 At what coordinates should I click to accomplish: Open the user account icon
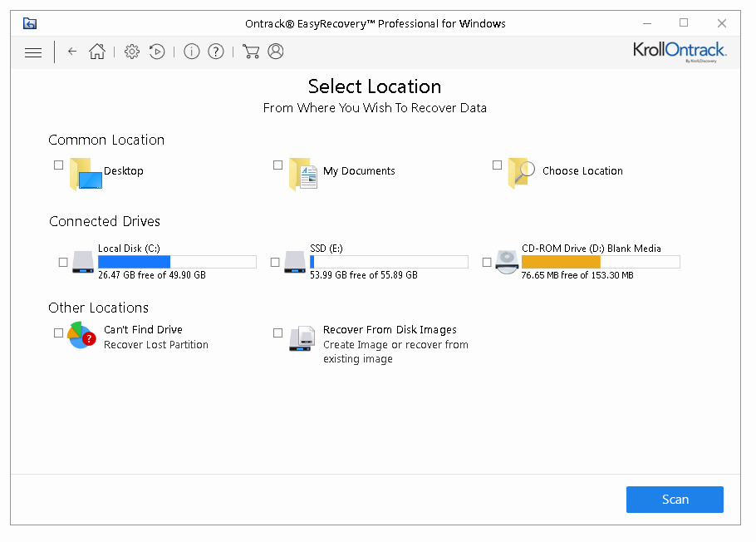tap(276, 52)
